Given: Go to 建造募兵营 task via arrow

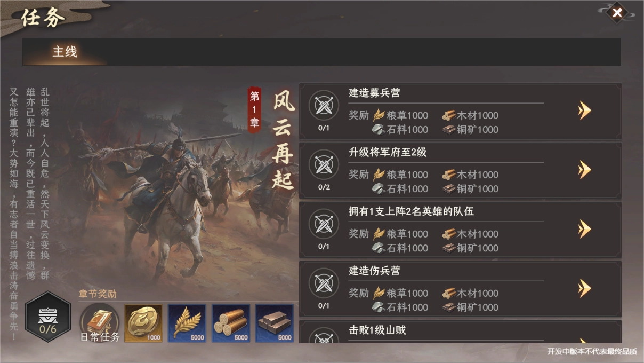Looking at the screenshot, I should click(585, 111).
